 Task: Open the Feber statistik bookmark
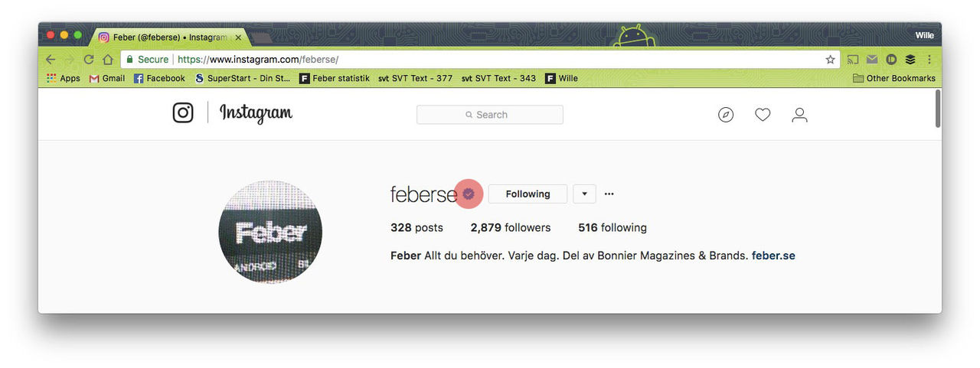click(335, 78)
